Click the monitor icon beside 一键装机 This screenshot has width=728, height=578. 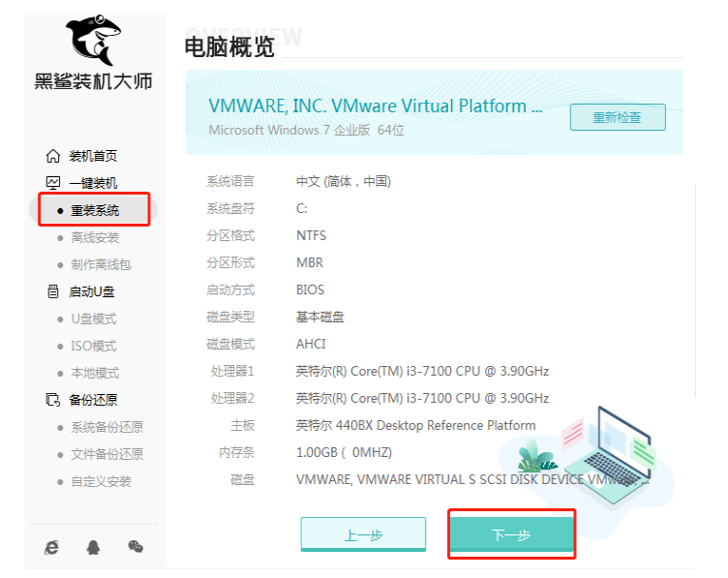pyautogui.click(x=53, y=183)
